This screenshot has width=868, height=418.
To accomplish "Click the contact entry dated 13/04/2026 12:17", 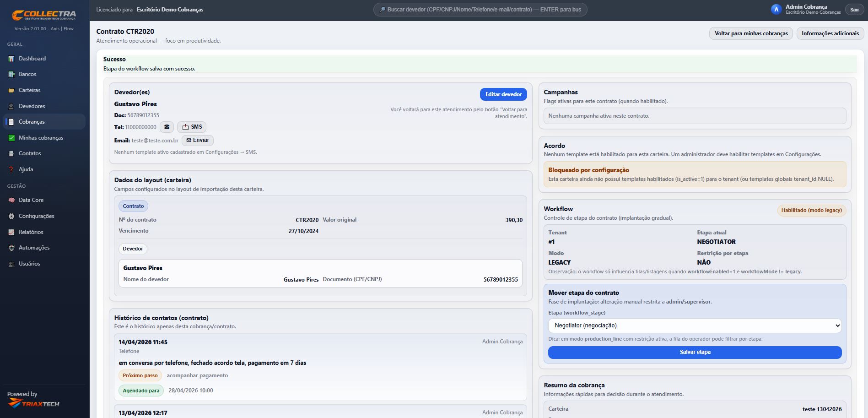I will [320, 412].
